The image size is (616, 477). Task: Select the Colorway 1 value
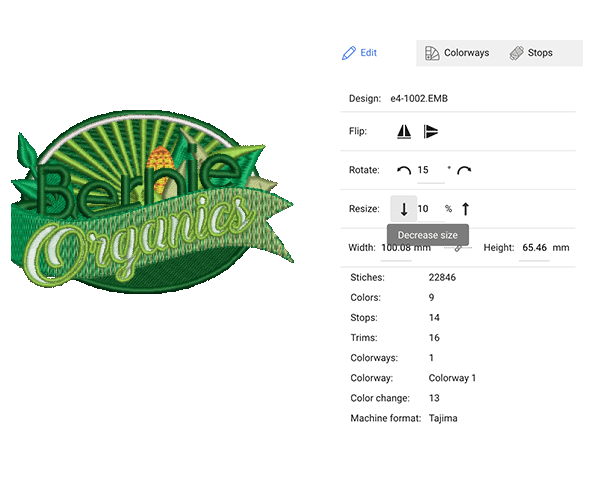[x=452, y=378]
